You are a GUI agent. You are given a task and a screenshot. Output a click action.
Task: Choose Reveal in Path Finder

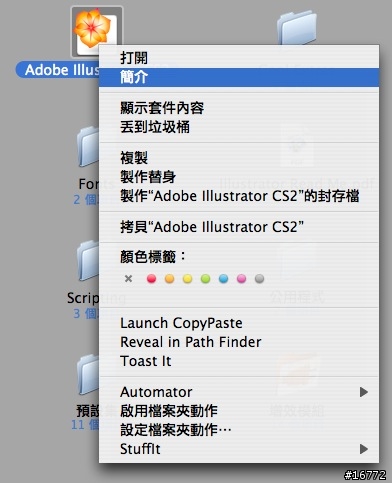coord(239,342)
